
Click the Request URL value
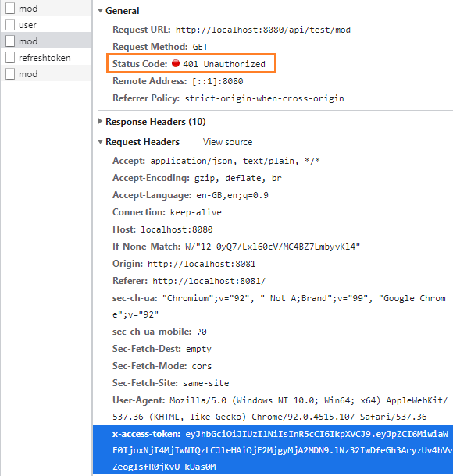coord(262,30)
